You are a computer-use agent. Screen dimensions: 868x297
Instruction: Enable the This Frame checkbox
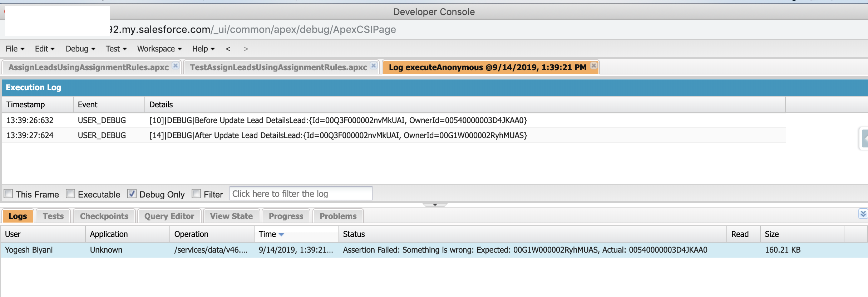(x=8, y=194)
